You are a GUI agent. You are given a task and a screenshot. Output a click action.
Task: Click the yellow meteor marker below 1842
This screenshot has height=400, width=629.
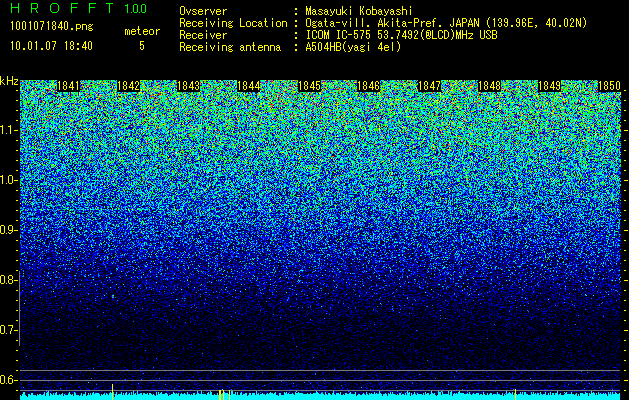[x=112, y=391]
